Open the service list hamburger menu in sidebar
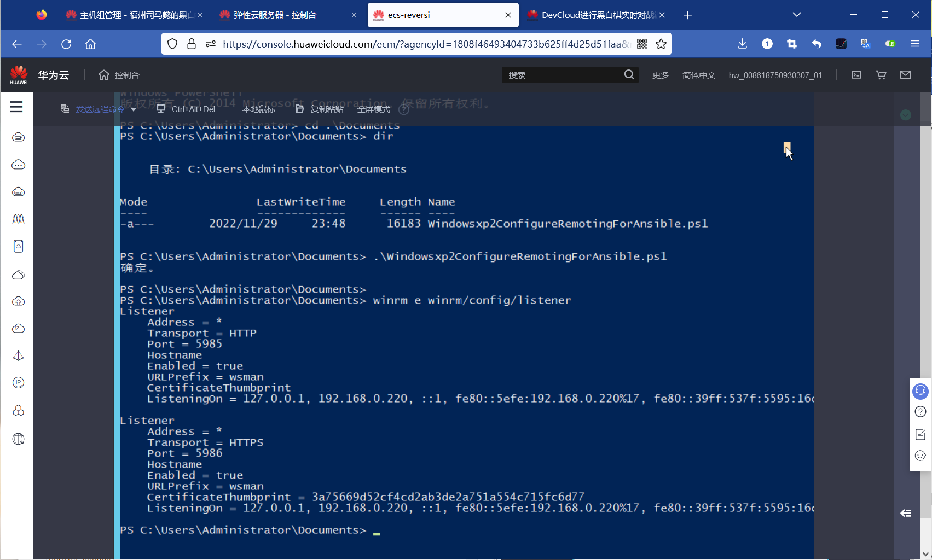Viewport: 932px width, 560px height. [16, 107]
